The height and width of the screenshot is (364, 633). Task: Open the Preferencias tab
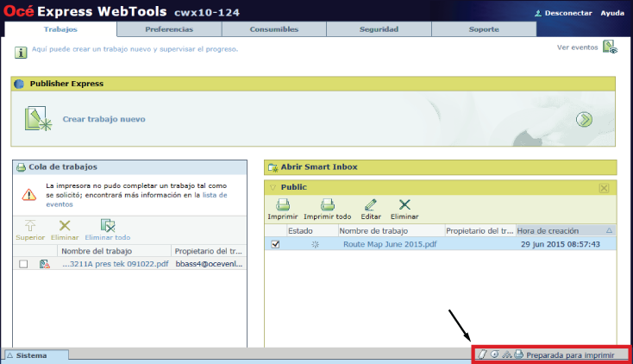coord(169,29)
